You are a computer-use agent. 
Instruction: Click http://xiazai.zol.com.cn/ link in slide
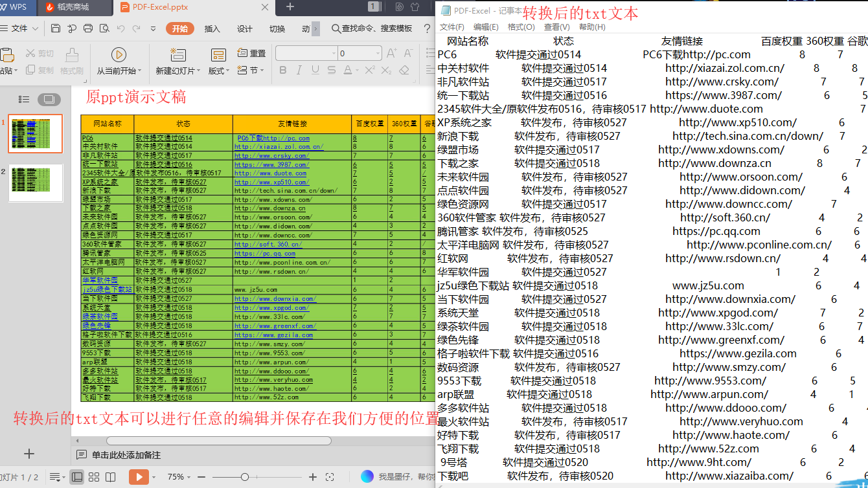pos(279,147)
